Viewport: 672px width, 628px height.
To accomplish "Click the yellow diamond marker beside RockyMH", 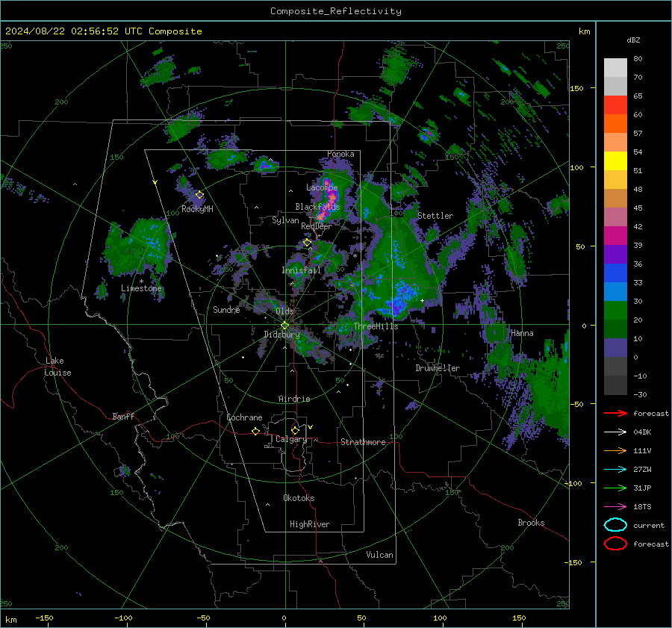I will click(199, 195).
